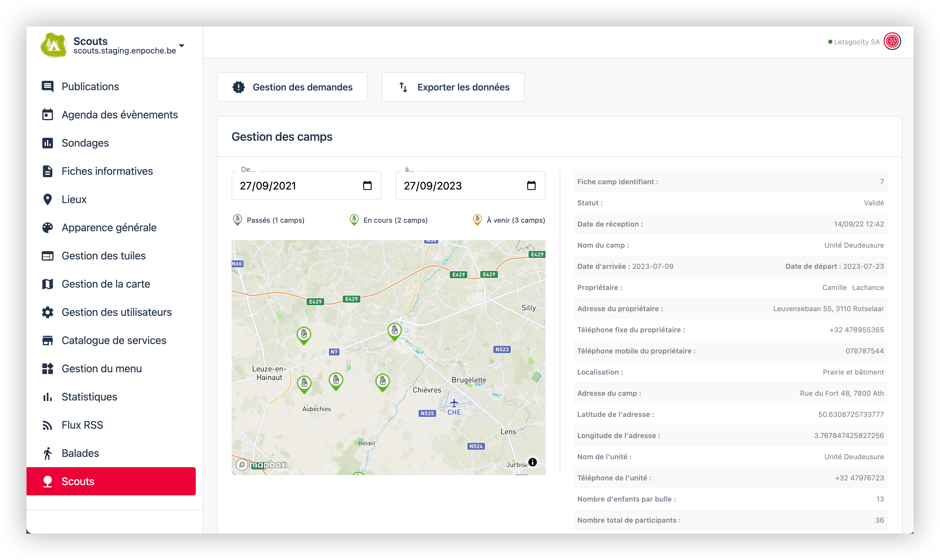
Task: Click the Scouts green tent logo
Action: [53, 45]
